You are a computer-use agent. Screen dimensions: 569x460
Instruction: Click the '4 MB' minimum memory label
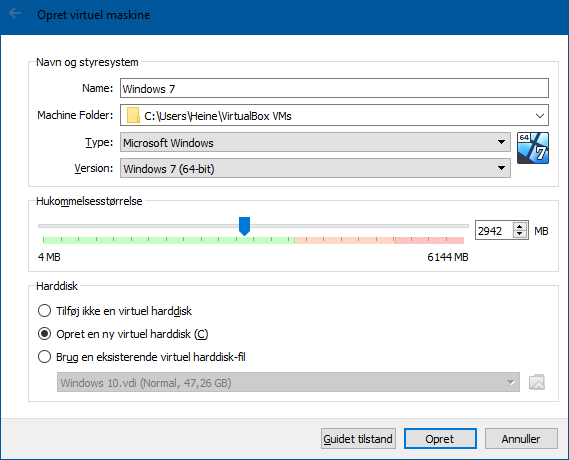(x=49, y=257)
